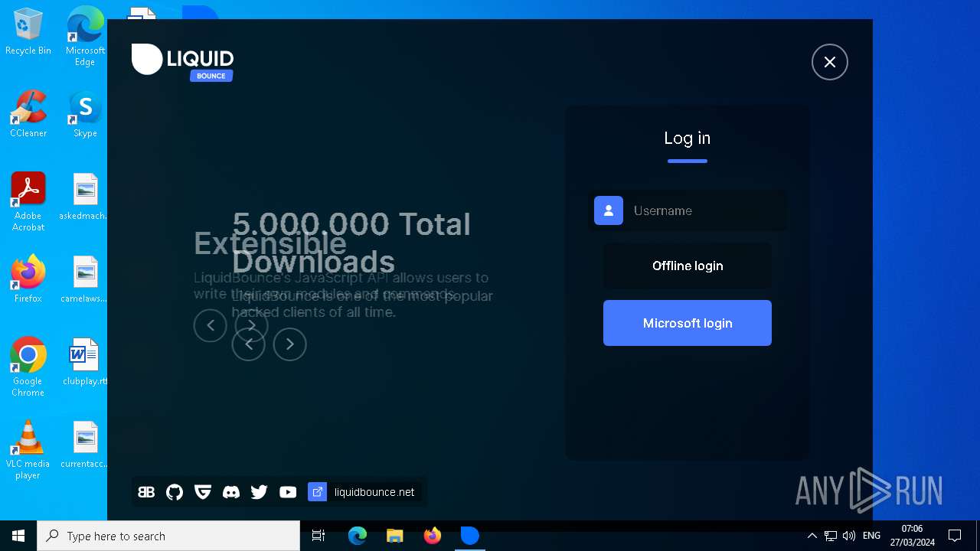The width and height of the screenshot is (980, 551).
Task: Open File Explorer from taskbar
Action: pyautogui.click(x=394, y=536)
